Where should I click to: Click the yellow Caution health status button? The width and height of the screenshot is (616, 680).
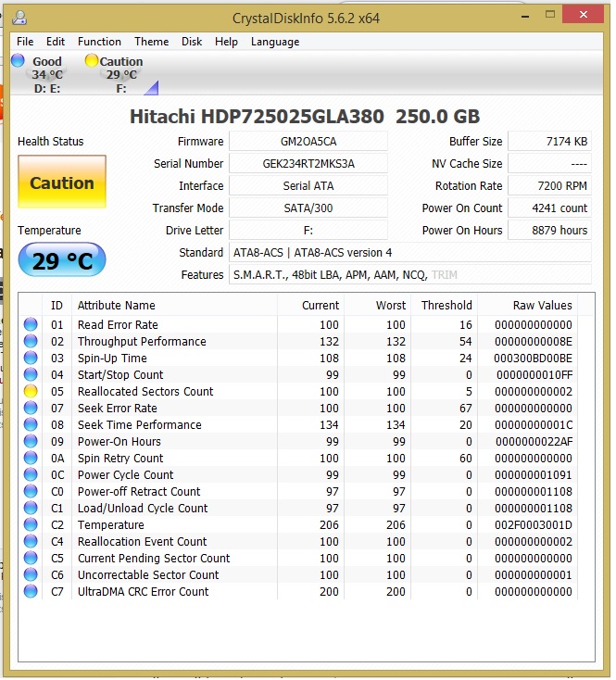[x=62, y=183]
